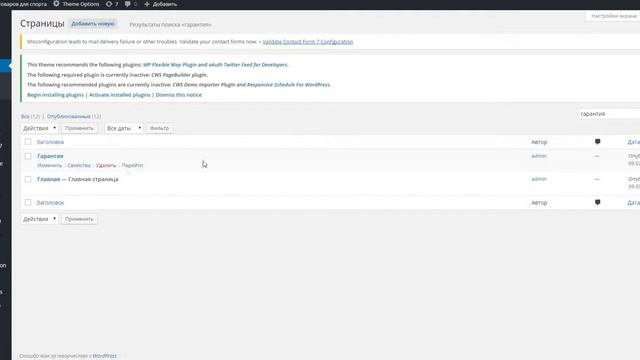This screenshot has width=640, height=360.
Task: Click Перейти under Гарантия
Action: click(132, 165)
